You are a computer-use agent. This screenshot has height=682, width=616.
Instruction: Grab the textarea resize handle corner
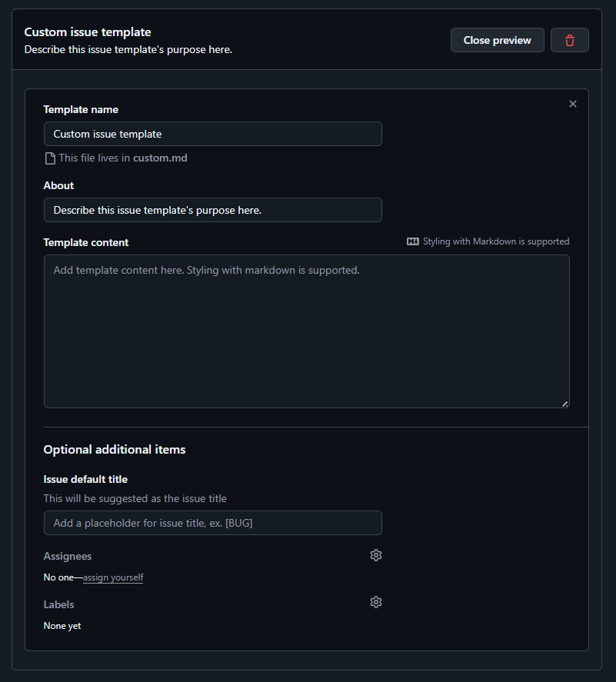point(564,403)
